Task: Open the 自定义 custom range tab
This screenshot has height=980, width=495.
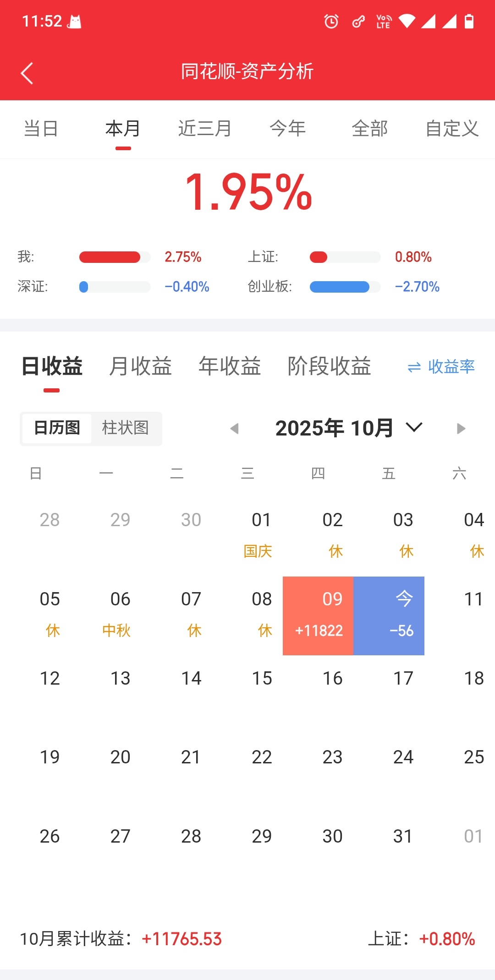Action: click(x=452, y=129)
